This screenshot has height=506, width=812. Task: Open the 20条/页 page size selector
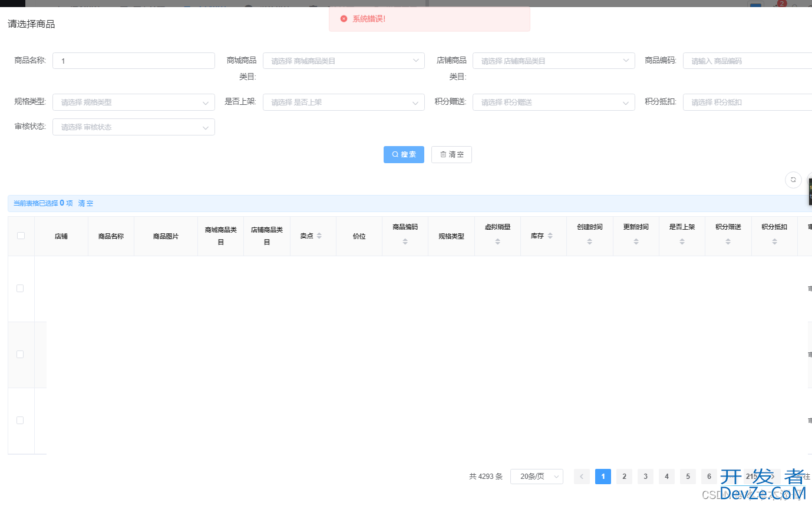(x=536, y=477)
